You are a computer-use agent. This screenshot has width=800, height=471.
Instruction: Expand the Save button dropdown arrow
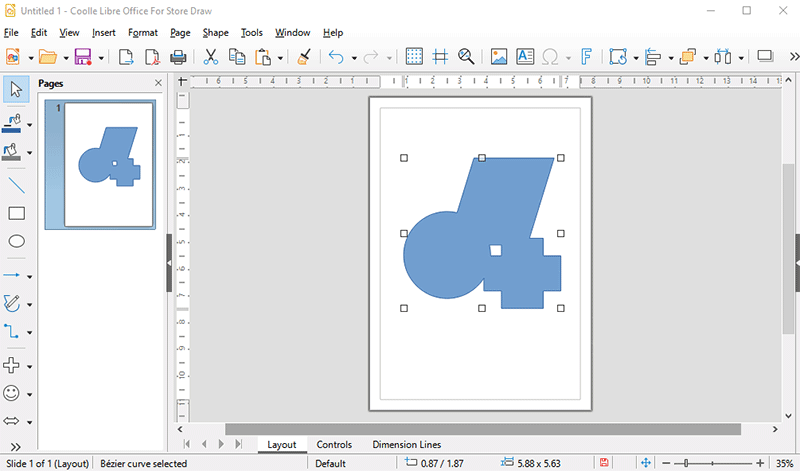[x=101, y=58]
